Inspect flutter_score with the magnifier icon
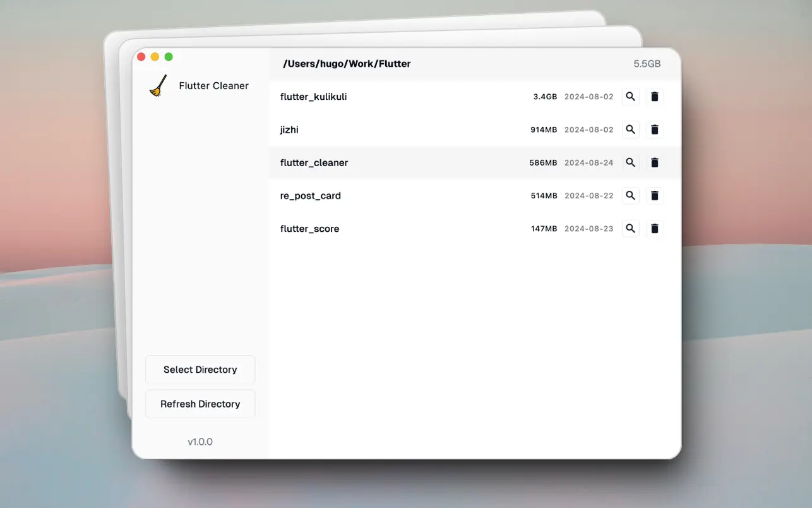Image resolution: width=812 pixels, height=508 pixels. 630,228
